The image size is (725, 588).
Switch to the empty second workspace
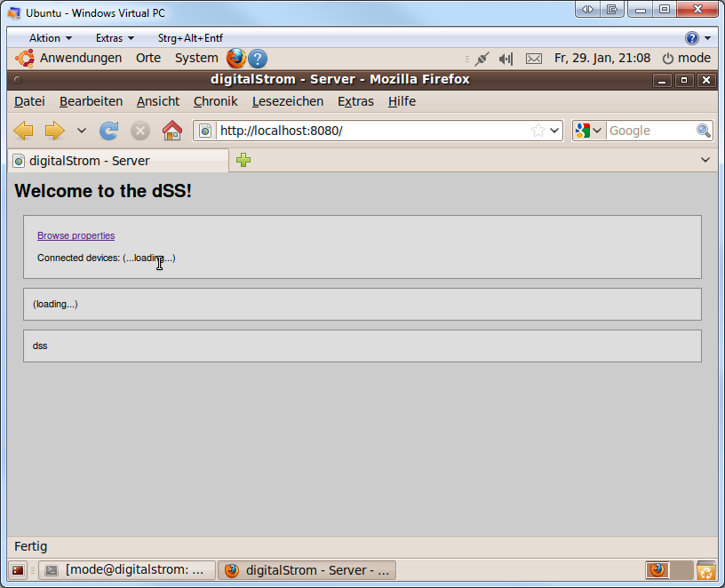pos(681,570)
